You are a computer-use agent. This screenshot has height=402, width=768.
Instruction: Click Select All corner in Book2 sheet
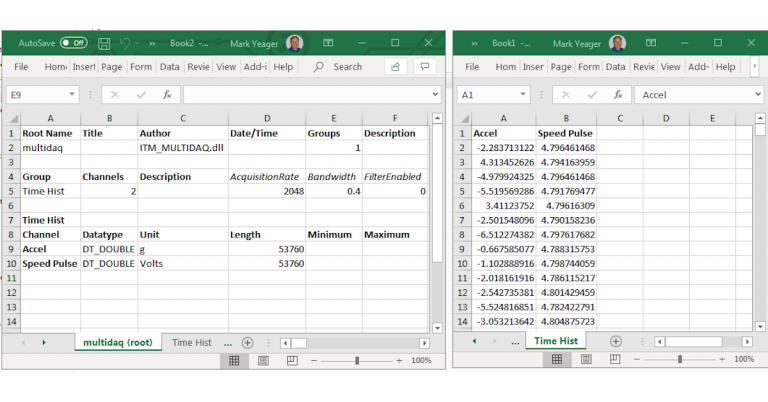(12, 118)
